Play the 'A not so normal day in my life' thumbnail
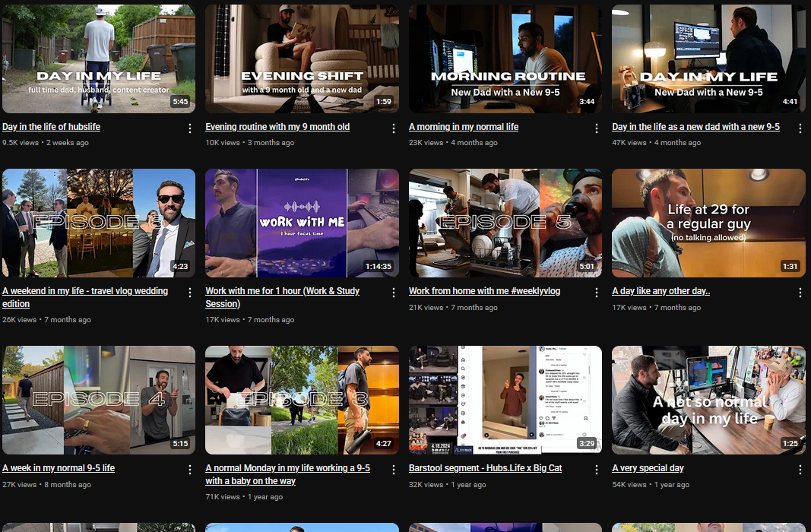This screenshot has height=532, width=811. tap(708, 401)
